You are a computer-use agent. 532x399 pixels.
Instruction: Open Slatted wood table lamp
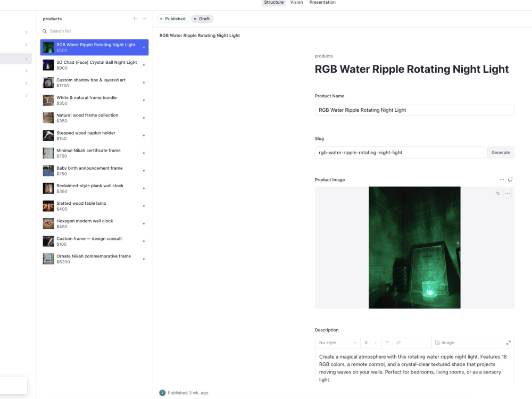94,206
